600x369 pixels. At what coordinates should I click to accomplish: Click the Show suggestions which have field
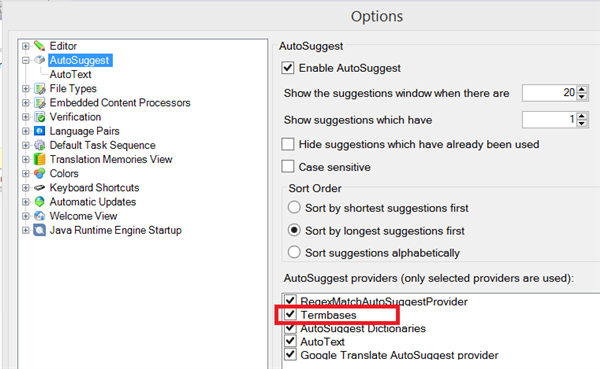[549, 120]
